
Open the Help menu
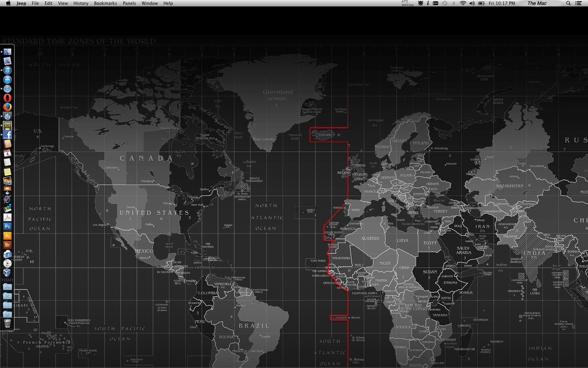pyautogui.click(x=168, y=3)
